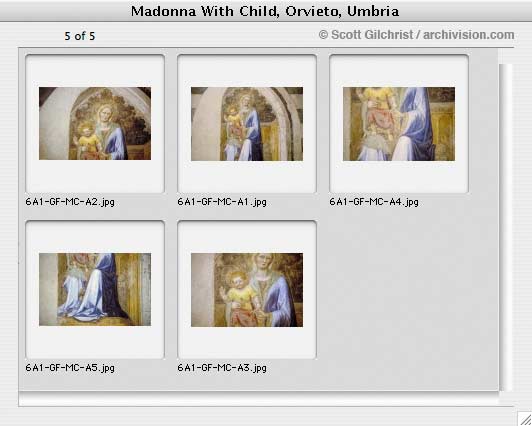
Task: Click the vertical scrollbar track
Action: 506,227
